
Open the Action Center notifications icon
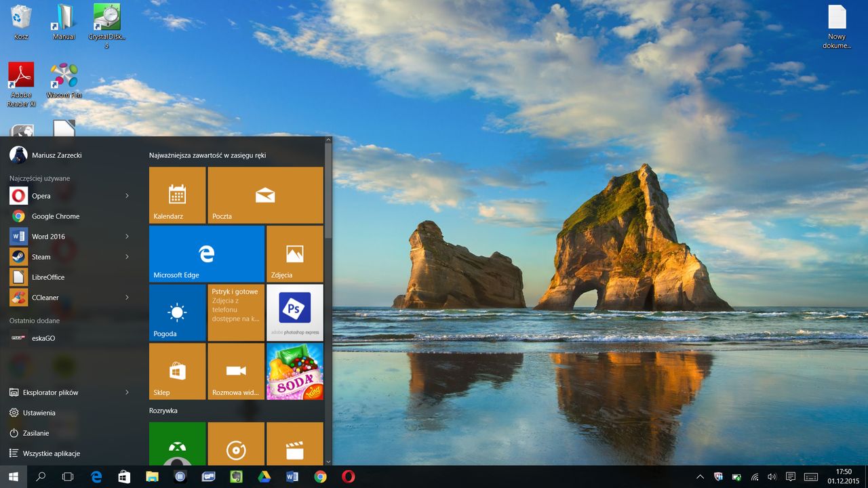coord(790,476)
